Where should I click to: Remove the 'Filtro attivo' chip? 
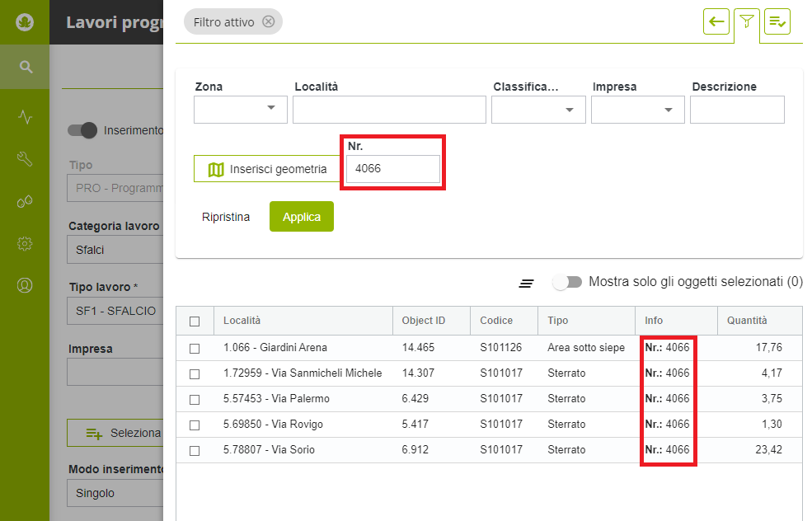268,22
